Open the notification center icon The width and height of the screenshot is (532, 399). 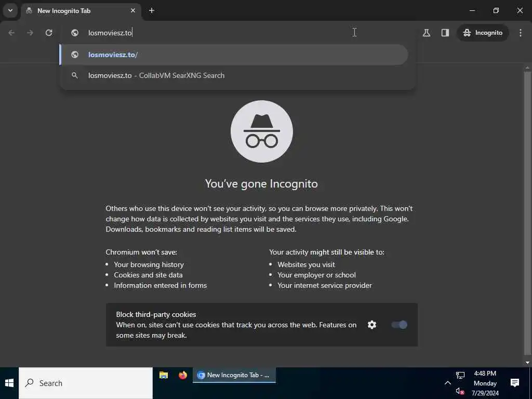tap(515, 383)
